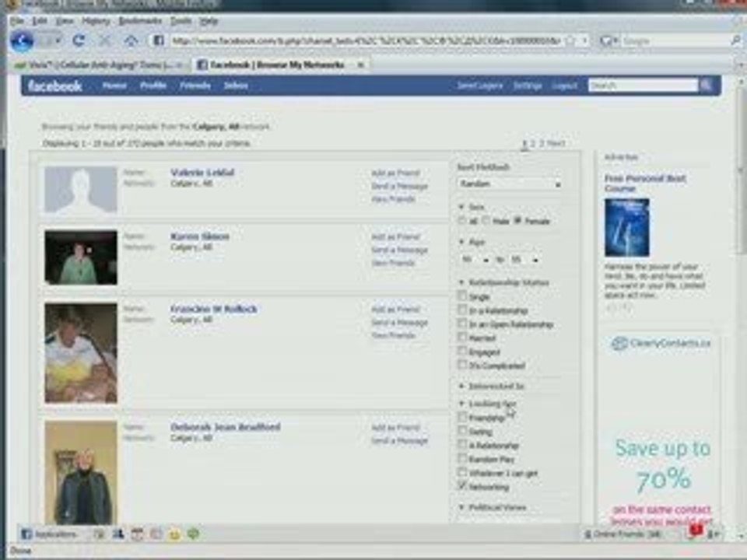The image size is (747, 560).
Task: Uncheck the Networking checkbox
Action: [x=461, y=486]
